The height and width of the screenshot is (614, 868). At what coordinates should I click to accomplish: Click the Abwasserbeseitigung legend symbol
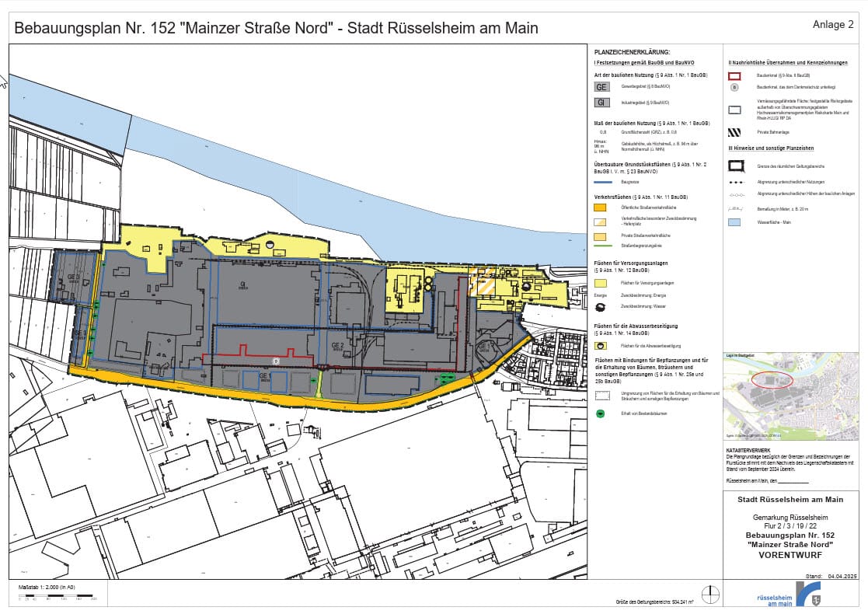point(601,344)
